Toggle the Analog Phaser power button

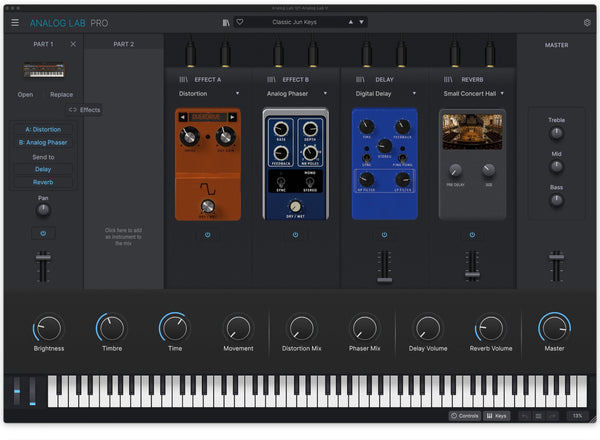tap(295, 235)
